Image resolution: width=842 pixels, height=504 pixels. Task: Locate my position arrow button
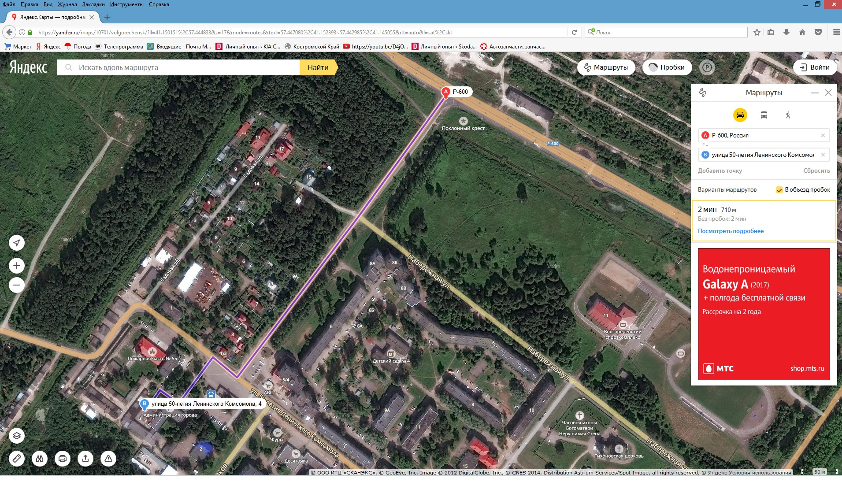(17, 243)
